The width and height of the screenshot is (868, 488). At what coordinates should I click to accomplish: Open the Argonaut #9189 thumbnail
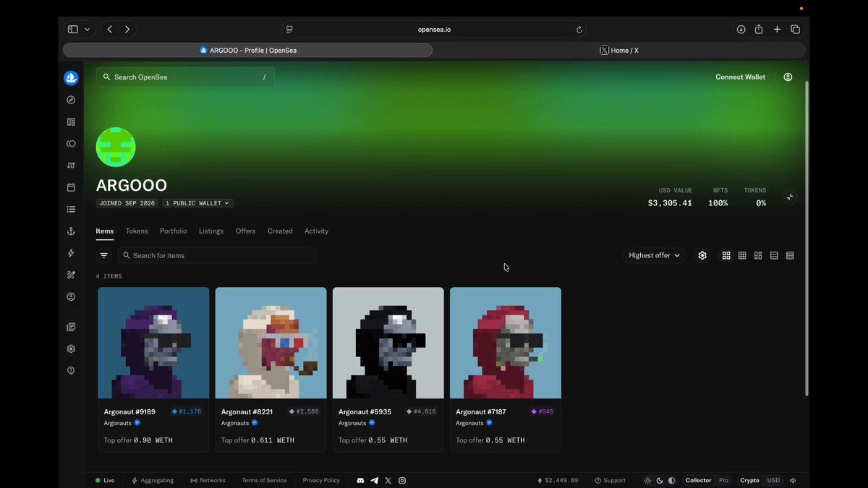(153, 343)
